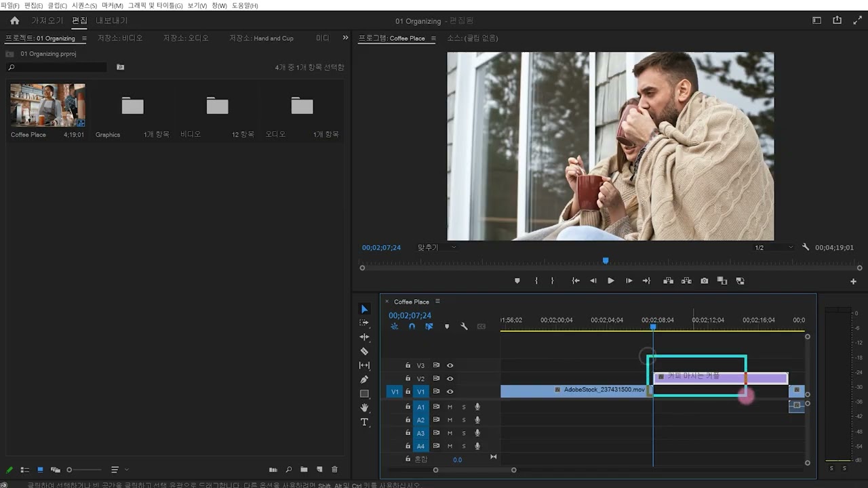Screen dimensions: 868x488
Task: Choose the Type tool
Action: tap(364, 422)
